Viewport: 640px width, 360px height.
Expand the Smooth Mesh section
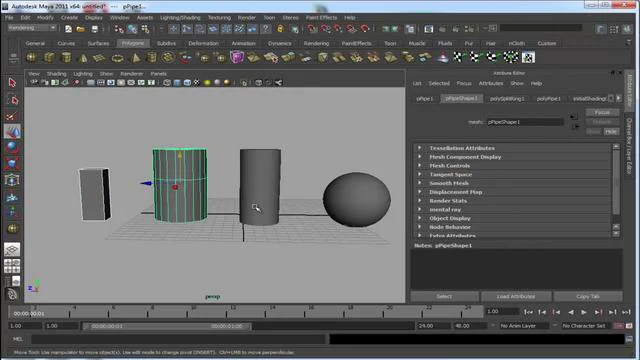point(512,183)
